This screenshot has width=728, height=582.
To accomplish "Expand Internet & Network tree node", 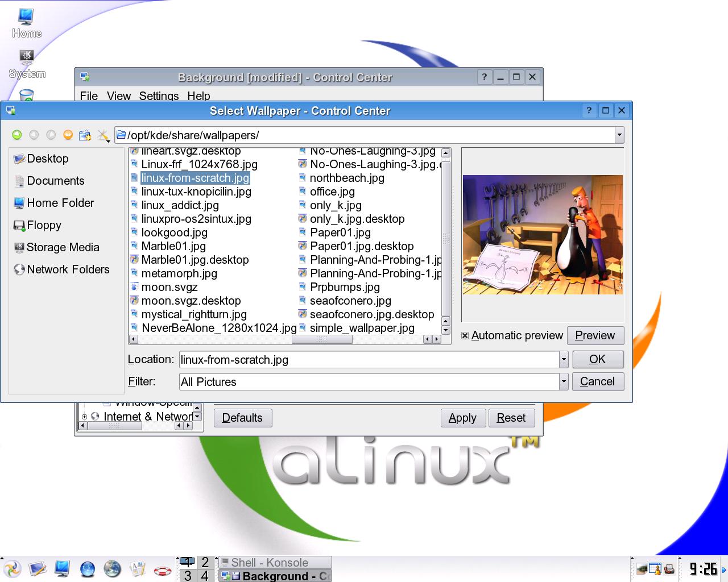I will tap(84, 417).
